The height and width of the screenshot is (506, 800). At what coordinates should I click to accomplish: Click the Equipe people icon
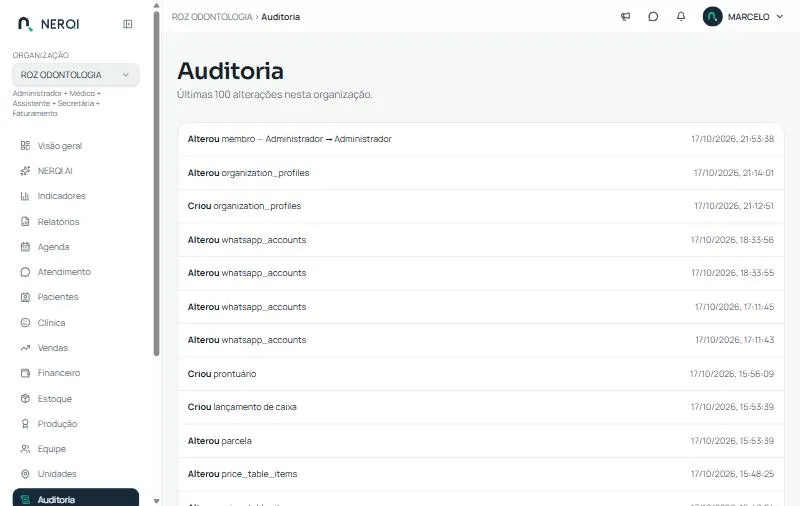click(25, 449)
